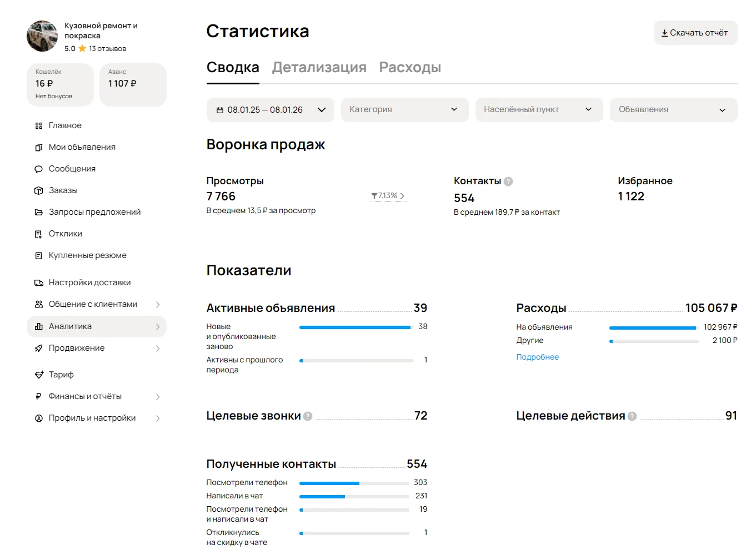Expand the Финансы и отчёты submenu arrow
The height and width of the screenshot is (555, 756).
pyautogui.click(x=158, y=397)
